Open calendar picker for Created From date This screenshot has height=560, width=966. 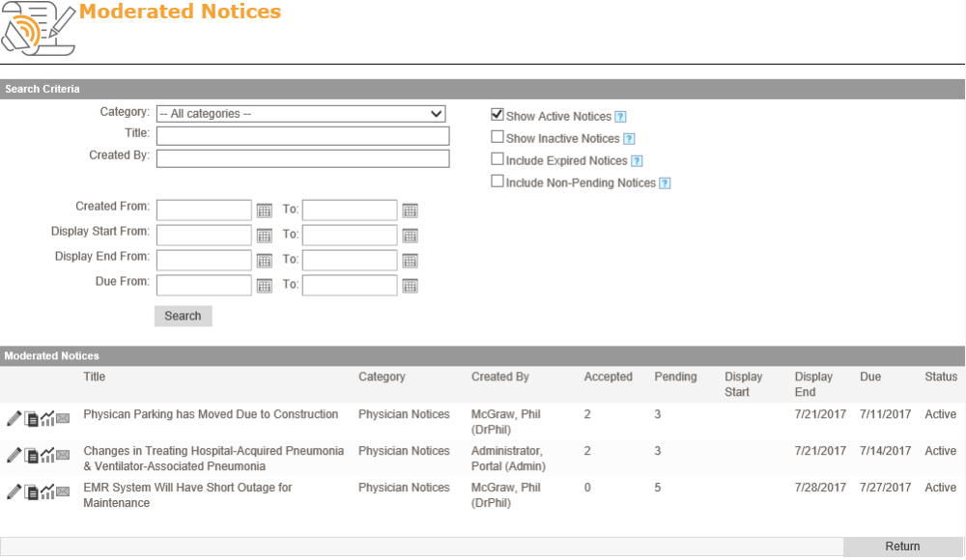pos(265,210)
